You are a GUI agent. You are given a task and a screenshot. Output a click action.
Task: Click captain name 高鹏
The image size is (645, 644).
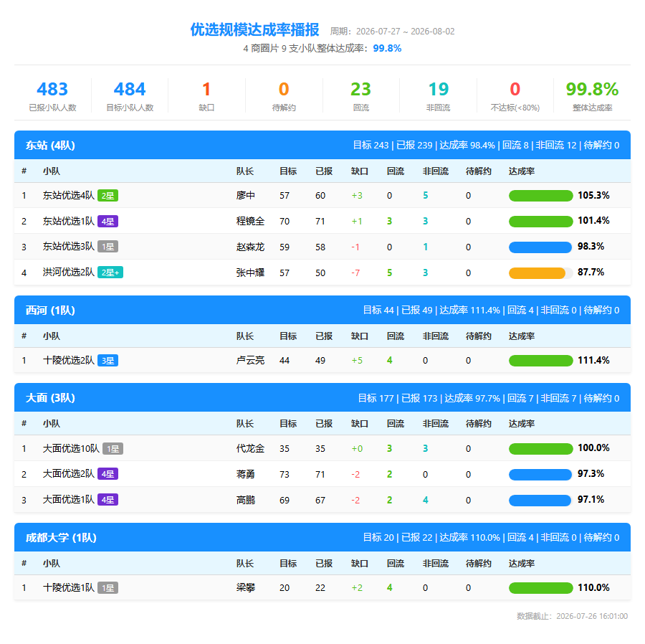point(246,500)
